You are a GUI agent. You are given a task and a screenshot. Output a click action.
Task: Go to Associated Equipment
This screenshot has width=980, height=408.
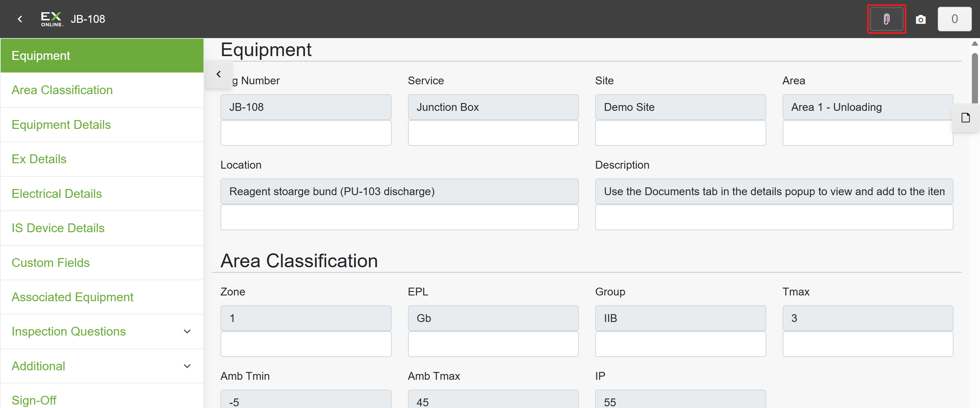pos(102,297)
